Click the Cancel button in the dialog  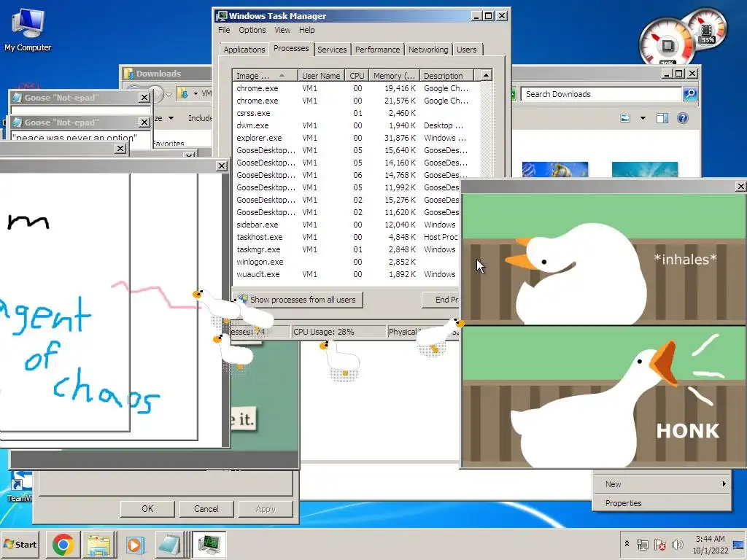point(206,508)
